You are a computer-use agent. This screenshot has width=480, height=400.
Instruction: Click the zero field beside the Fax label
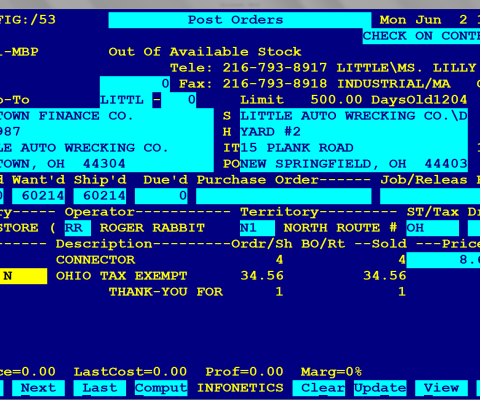click(135, 84)
